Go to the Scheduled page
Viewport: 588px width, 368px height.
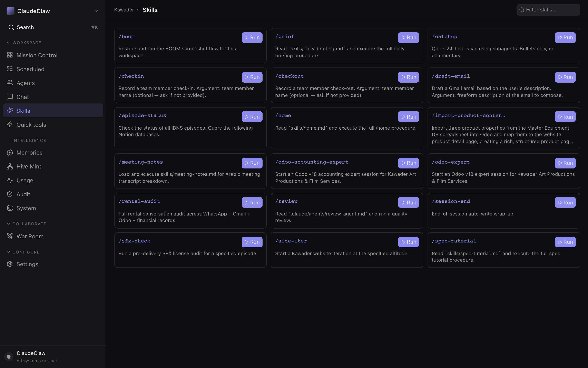pos(53,69)
